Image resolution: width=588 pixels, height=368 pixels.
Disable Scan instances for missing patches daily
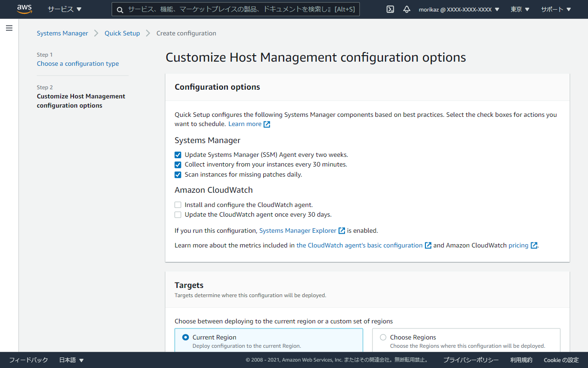tap(178, 174)
